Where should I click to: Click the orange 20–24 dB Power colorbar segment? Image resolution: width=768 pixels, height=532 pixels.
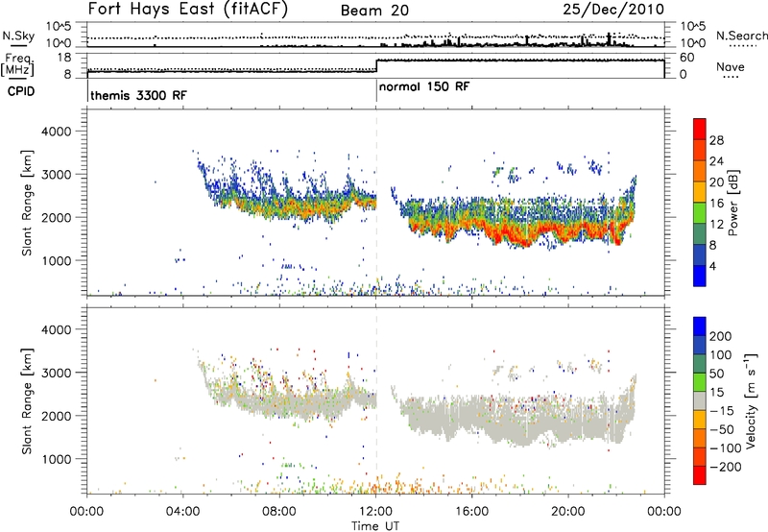(x=700, y=171)
